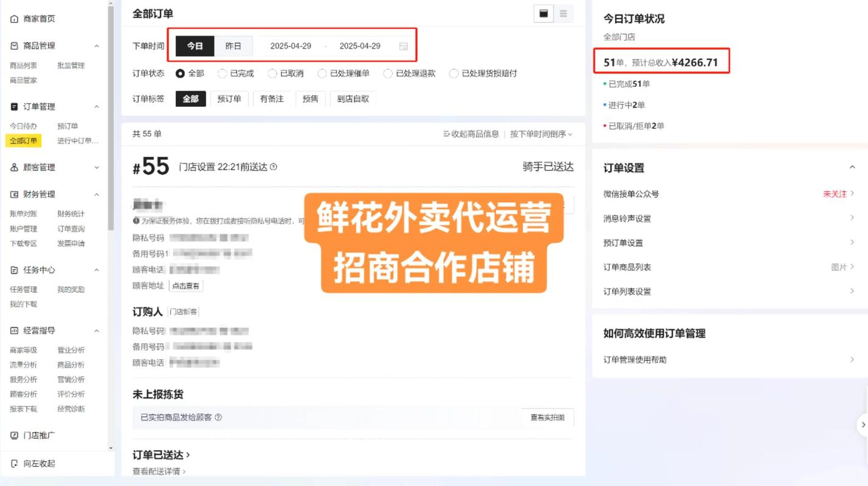
Task: Open 进行中订单 in sidebar
Action: 78,141
